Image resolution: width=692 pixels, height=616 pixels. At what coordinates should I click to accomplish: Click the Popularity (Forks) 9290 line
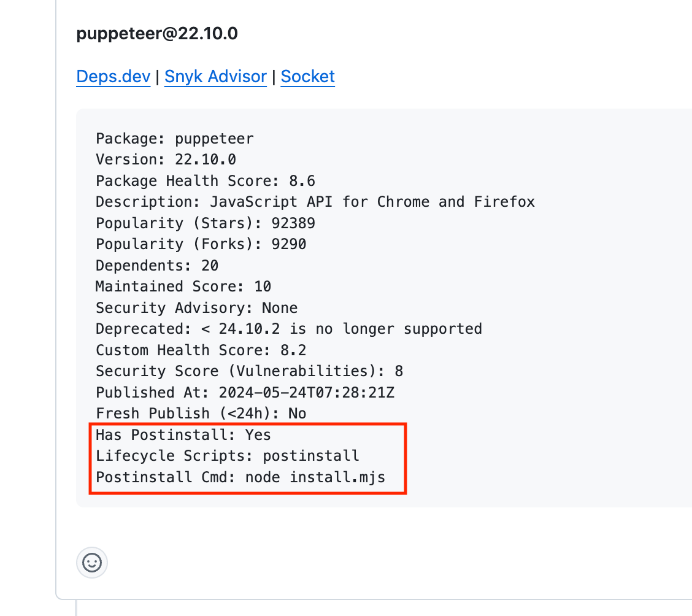[x=201, y=244]
